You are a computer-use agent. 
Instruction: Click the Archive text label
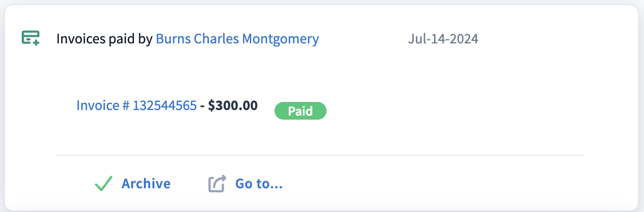click(x=146, y=184)
